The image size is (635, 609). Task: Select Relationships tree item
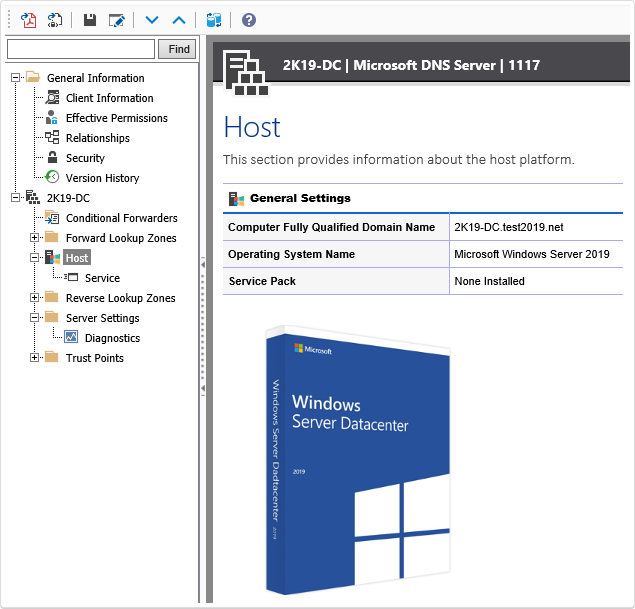pos(98,138)
